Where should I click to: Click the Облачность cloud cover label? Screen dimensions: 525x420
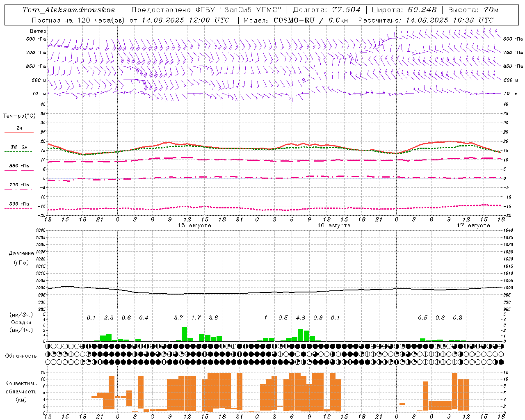pyautogui.click(x=21, y=356)
